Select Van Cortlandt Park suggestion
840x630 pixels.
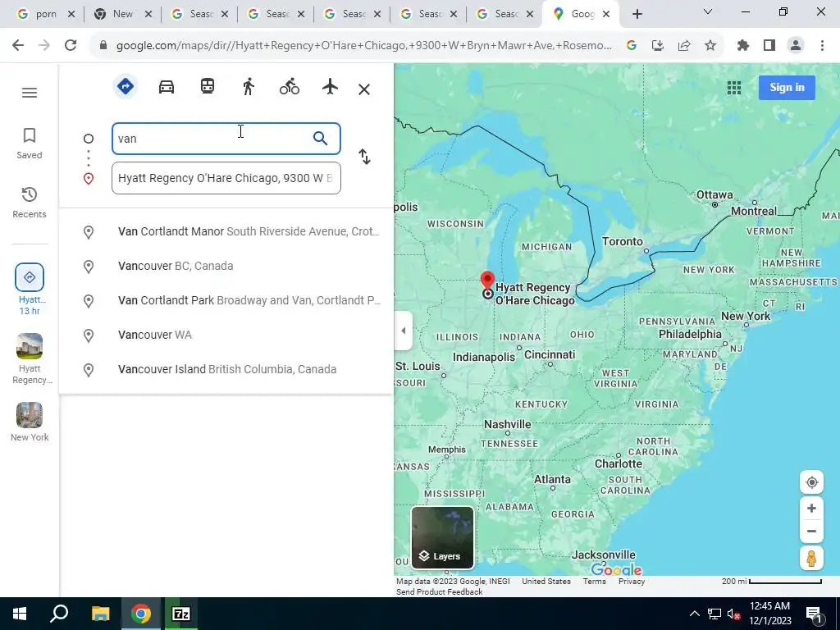pos(226,300)
